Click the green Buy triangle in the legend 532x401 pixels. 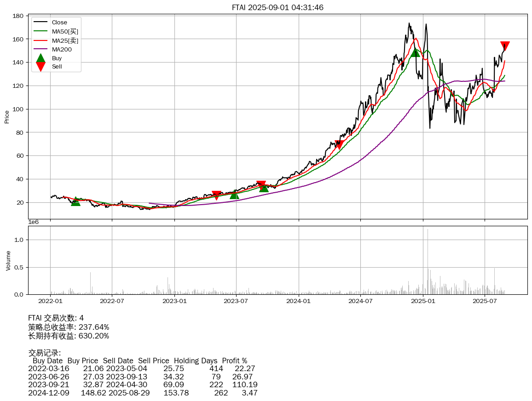click(x=40, y=58)
